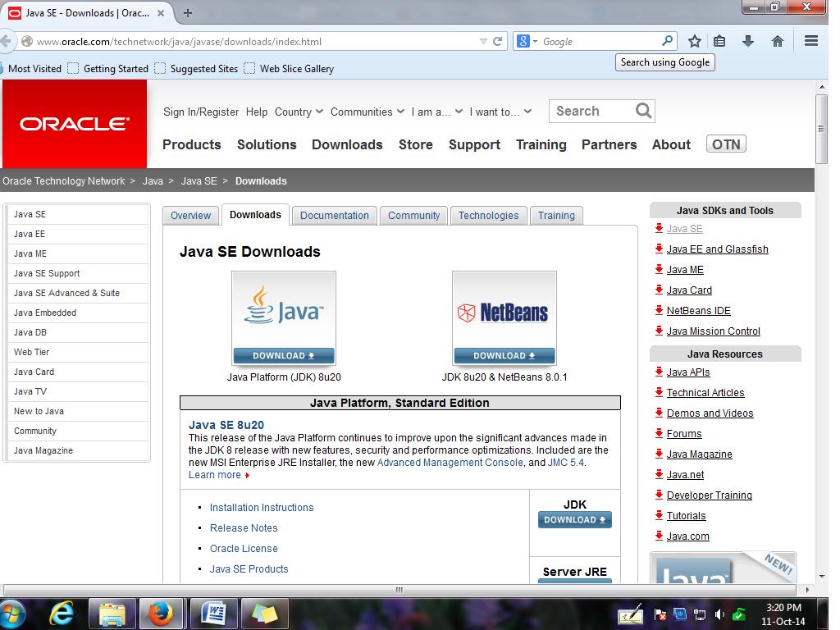The width and height of the screenshot is (840, 630).
Task: Click the Java SE breadcrumb link
Action: click(199, 181)
